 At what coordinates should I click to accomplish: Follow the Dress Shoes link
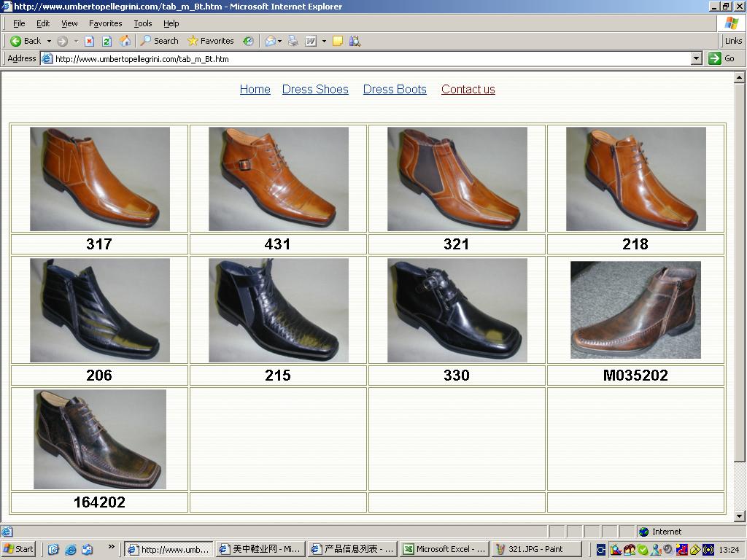(x=315, y=89)
